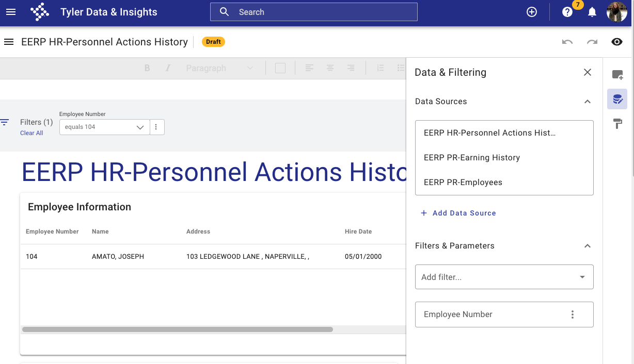Align text right
634x364 pixels.
(351, 68)
